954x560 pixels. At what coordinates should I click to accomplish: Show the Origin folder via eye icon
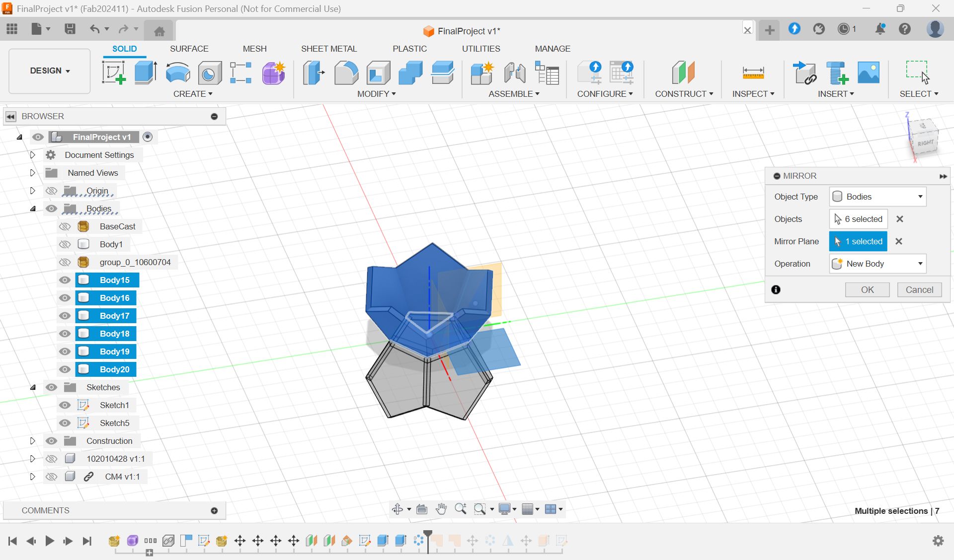(x=51, y=191)
